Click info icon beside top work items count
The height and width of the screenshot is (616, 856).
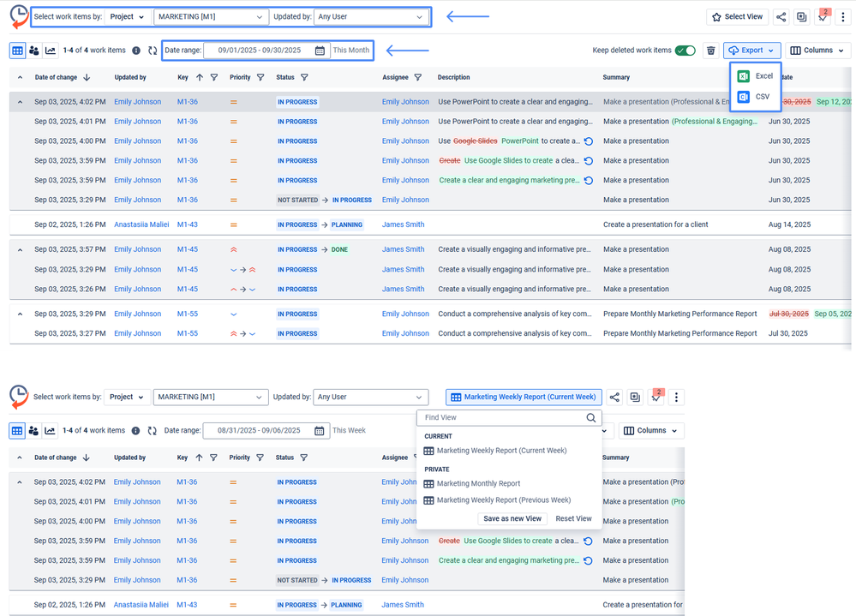[x=136, y=51]
